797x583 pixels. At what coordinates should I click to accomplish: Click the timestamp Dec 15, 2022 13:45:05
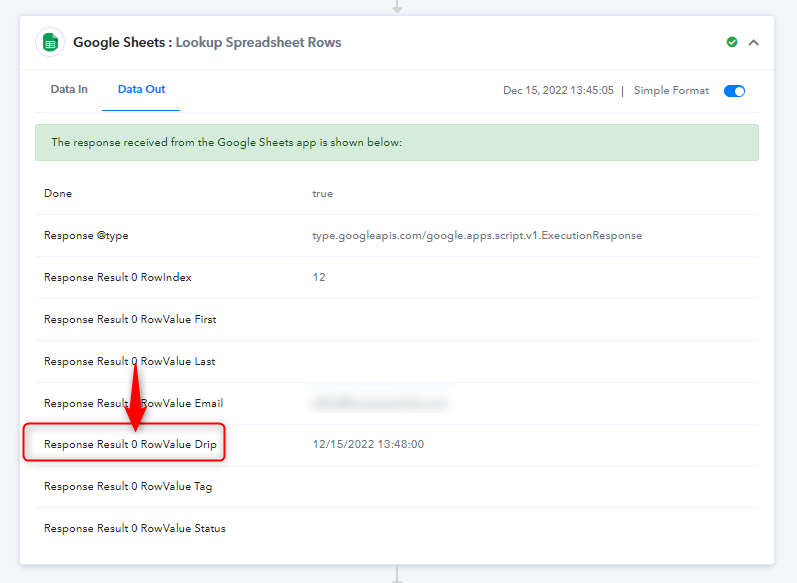[558, 90]
